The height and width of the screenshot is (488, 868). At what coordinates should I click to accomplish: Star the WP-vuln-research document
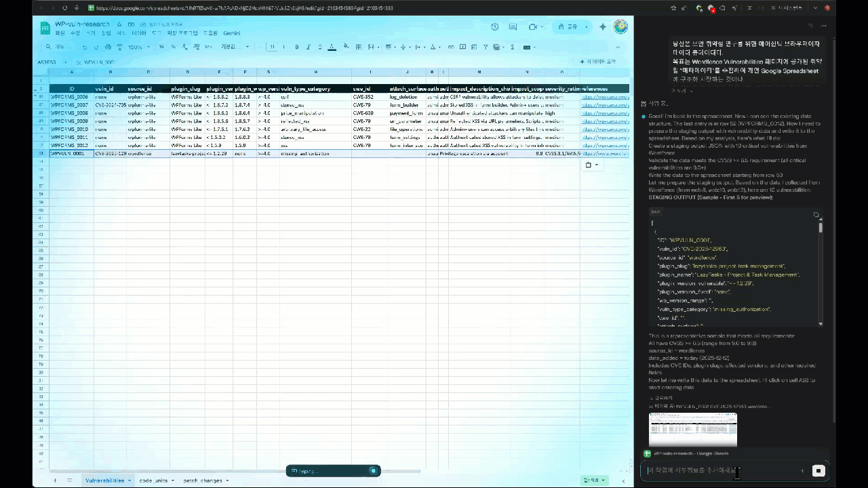119,24
